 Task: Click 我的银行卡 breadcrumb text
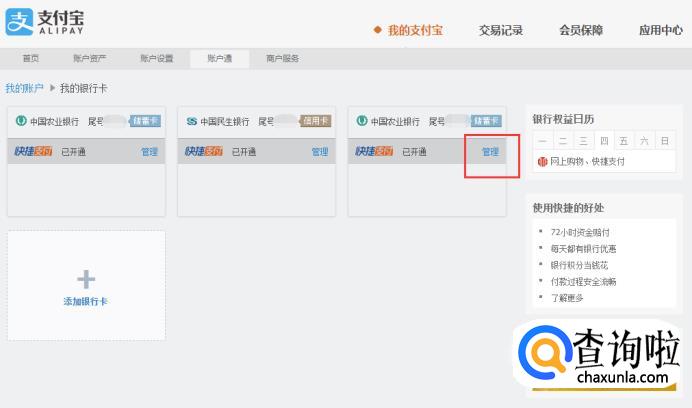(x=84, y=88)
